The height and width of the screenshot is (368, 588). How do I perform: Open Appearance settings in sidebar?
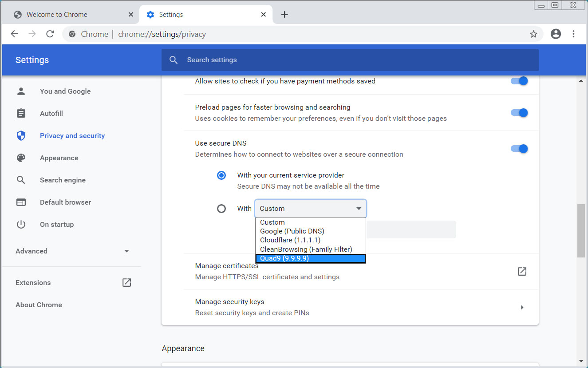pos(59,158)
